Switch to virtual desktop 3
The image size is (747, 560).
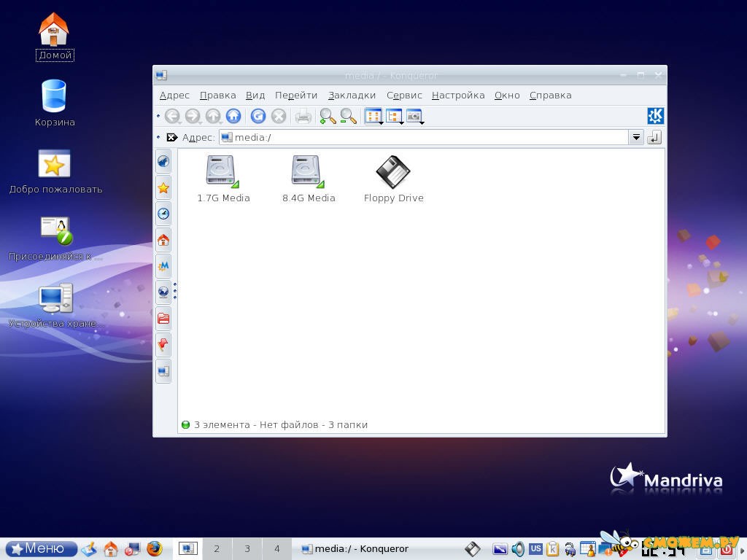[x=247, y=549]
